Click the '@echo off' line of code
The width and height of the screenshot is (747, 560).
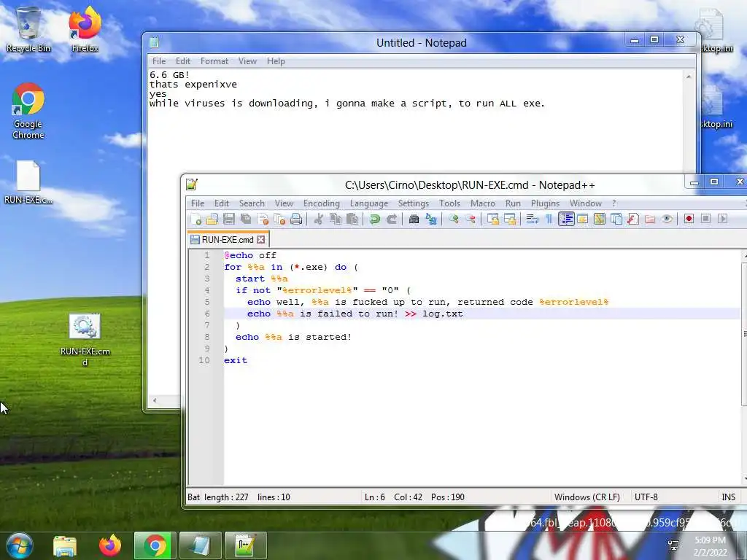pos(250,255)
